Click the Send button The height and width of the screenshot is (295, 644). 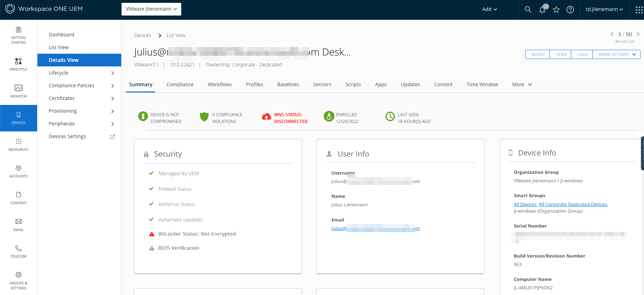coord(561,54)
